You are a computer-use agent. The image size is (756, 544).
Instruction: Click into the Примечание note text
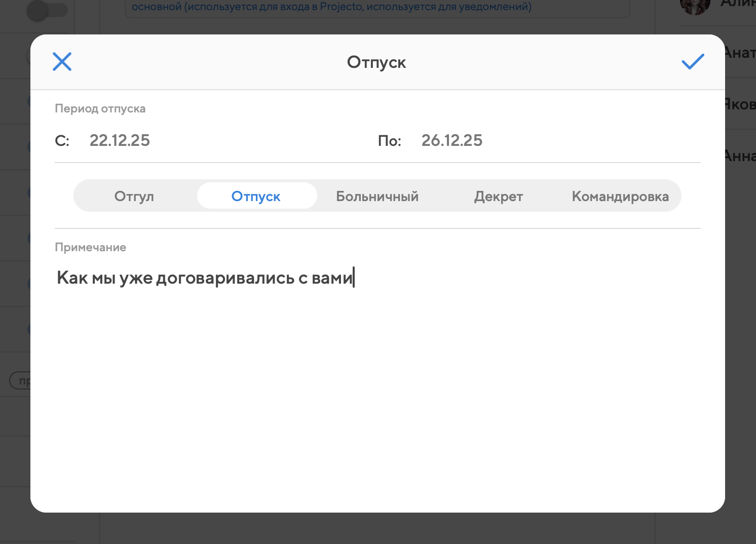[x=205, y=278]
